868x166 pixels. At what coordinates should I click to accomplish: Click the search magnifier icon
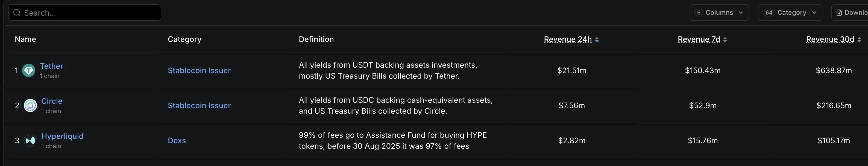(x=17, y=13)
